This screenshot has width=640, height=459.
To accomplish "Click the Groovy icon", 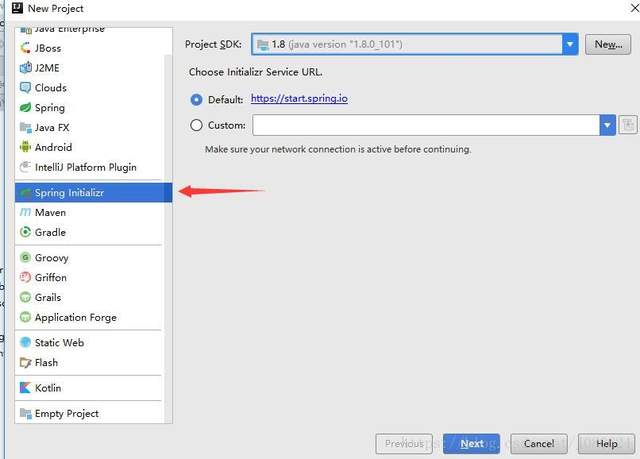I will coord(25,257).
